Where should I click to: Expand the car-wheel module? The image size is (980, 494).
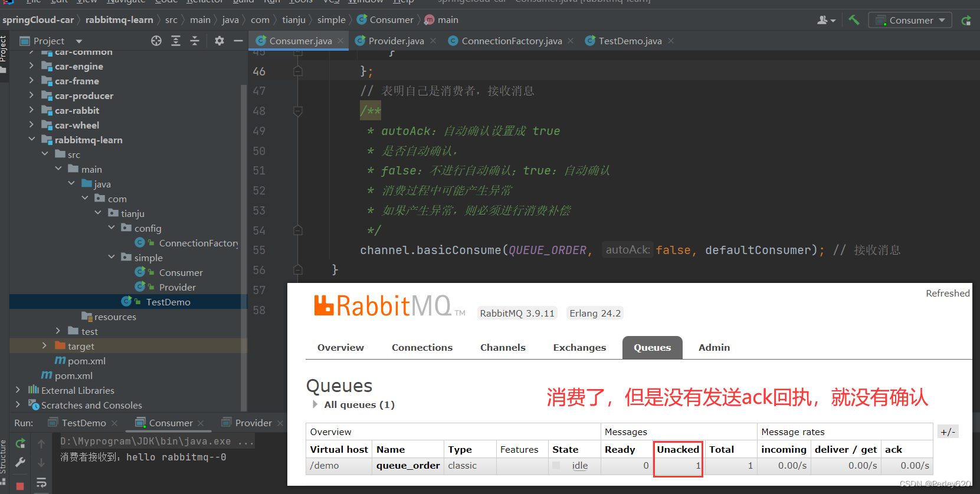31,125
